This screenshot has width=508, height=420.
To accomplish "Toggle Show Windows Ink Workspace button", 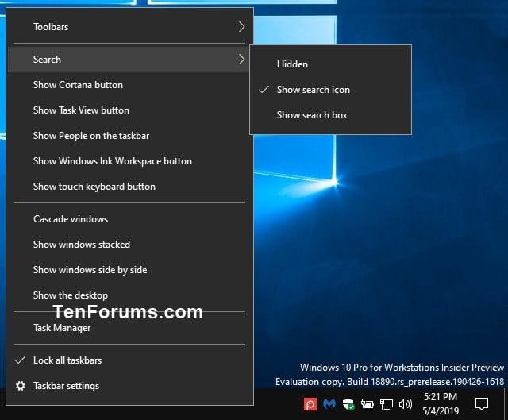I will point(129,161).
